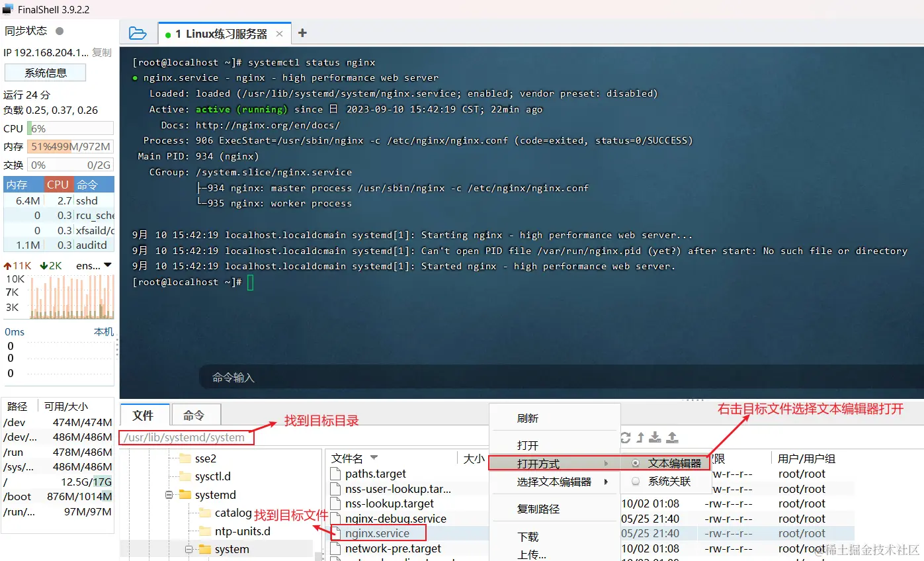This screenshot has width=924, height=561.
Task: Click the upload icon in file toolbar
Action: click(672, 437)
